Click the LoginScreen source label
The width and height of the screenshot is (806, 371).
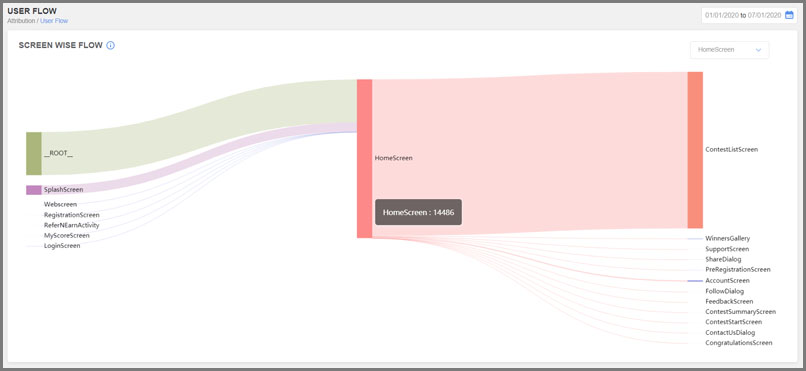coord(62,246)
